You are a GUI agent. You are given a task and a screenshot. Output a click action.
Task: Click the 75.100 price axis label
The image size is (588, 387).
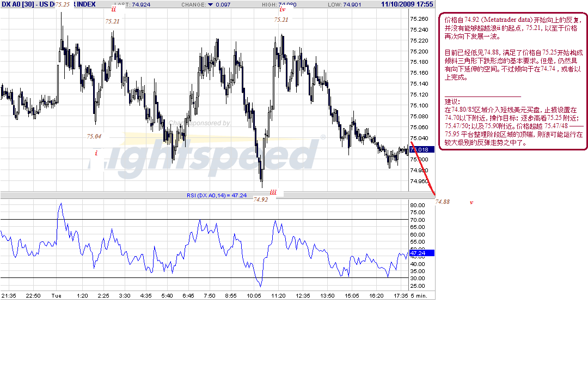(419, 106)
